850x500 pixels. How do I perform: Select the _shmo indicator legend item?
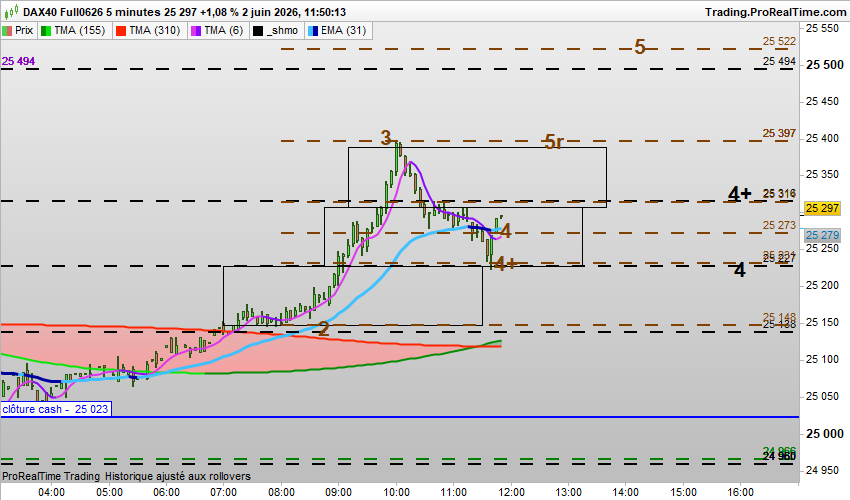pyautogui.click(x=276, y=30)
